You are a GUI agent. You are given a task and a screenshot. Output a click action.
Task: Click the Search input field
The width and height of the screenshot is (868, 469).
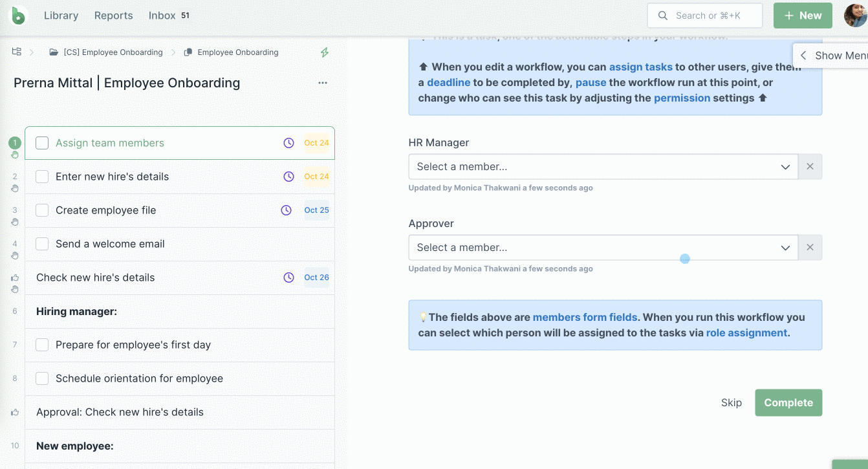click(705, 16)
